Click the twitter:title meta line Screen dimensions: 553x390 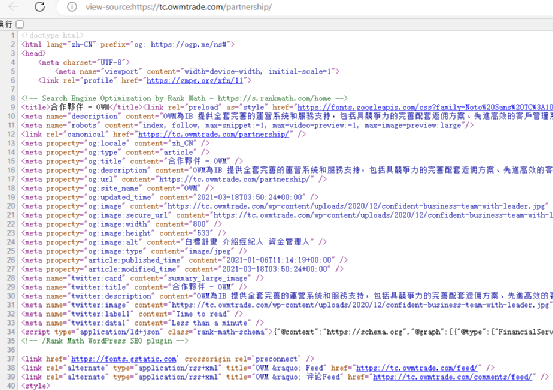point(134,287)
